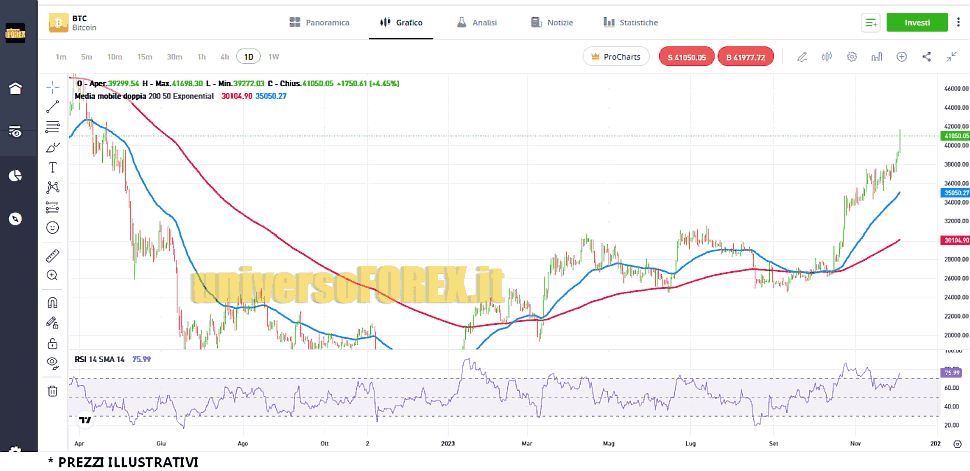
Task: Choose the text annotation tool
Action: (53, 167)
